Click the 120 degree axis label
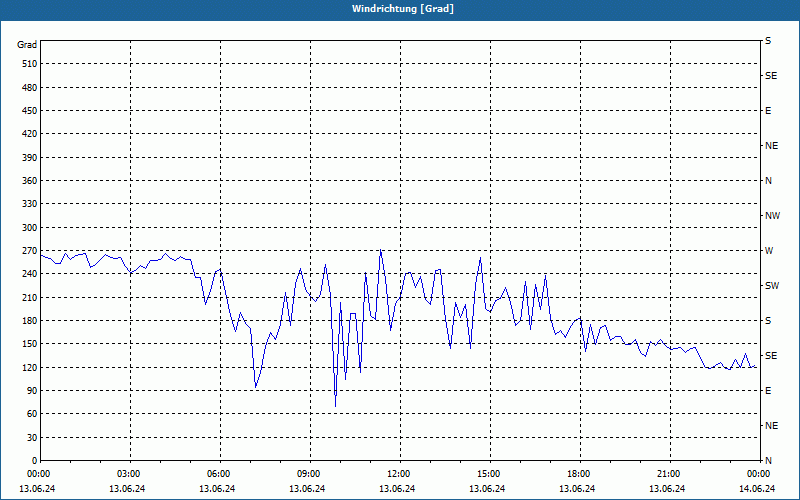This screenshot has width=800, height=500. [30, 367]
